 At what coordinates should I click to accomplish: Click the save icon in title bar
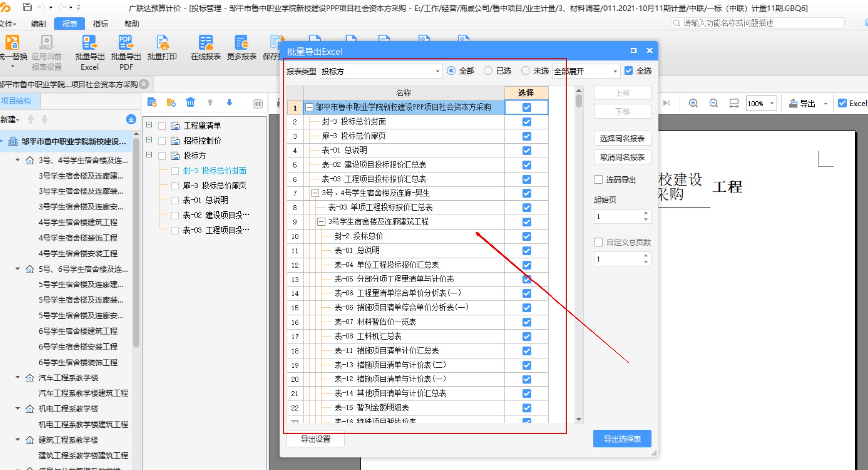point(27,7)
